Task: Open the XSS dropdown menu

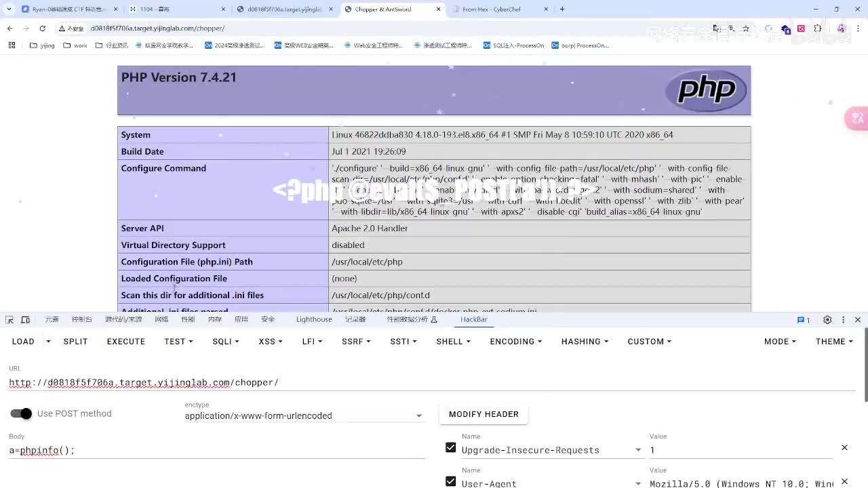Action: (271, 342)
